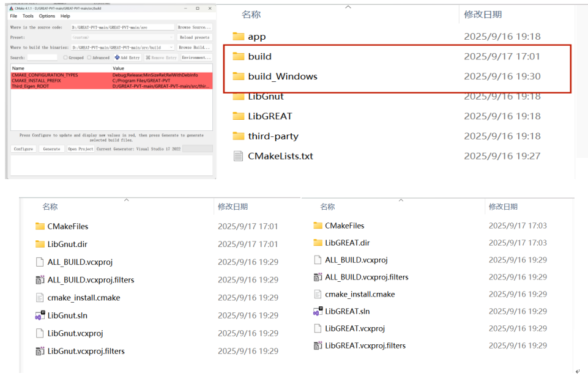
Task: Click the LibGREAT folder icon
Action: tap(238, 116)
